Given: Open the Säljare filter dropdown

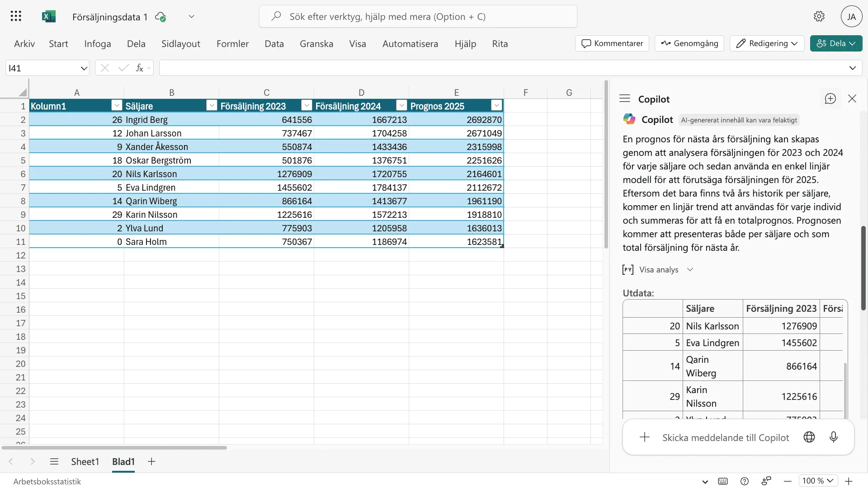Looking at the screenshot, I should click(212, 105).
